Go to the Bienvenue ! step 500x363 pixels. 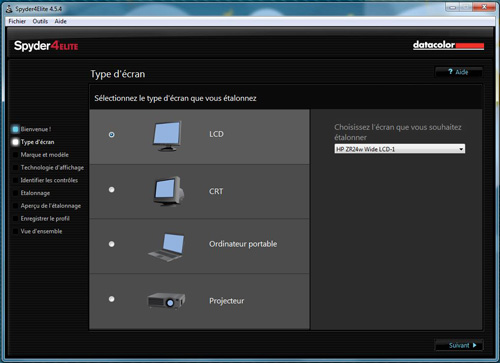(x=36, y=129)
